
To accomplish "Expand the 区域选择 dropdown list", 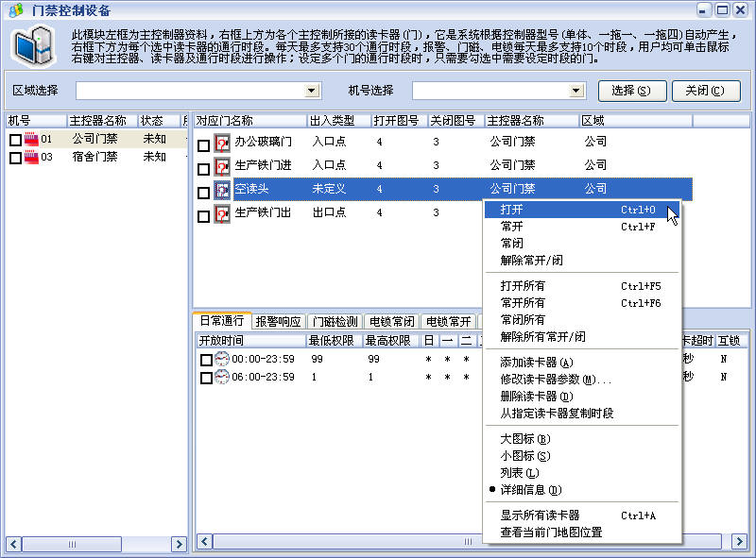I will coord(312,91).
